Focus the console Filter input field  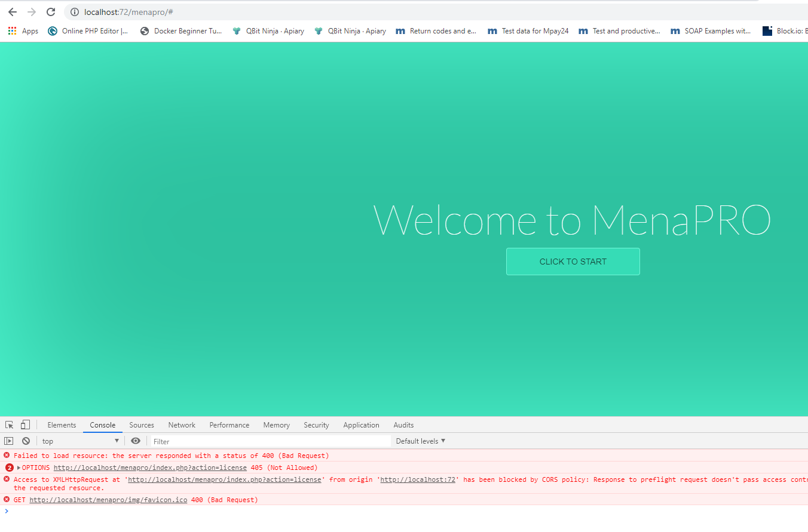[270, 441]
